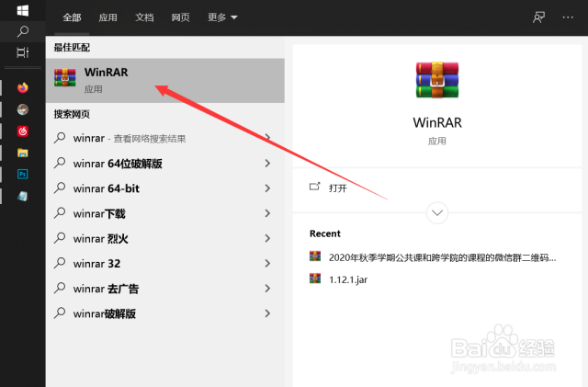The height and width of the screenshot is (387, 588).
Task: Click the large WinRAR icon in the preview pane
Action: click(x=437, y=80)
